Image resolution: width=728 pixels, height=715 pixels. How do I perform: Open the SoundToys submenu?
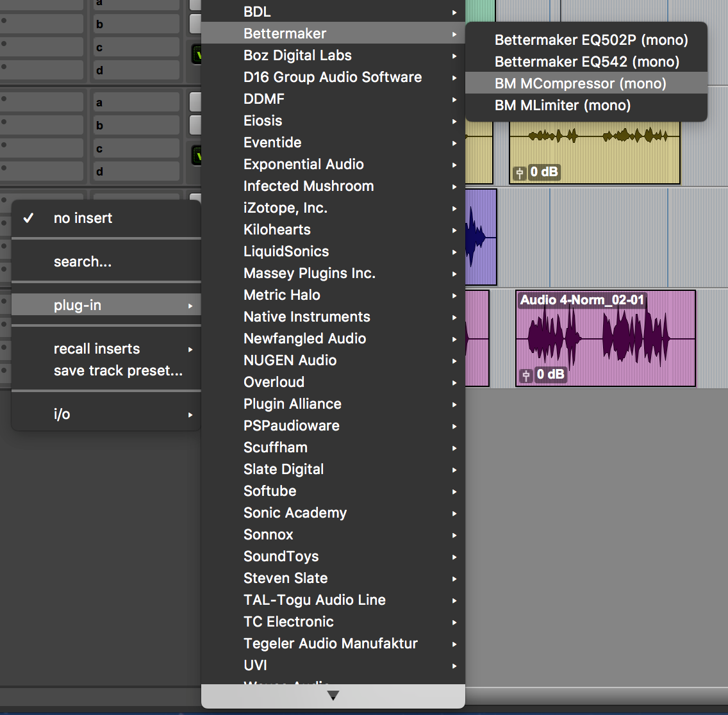(x=333, y=557)
